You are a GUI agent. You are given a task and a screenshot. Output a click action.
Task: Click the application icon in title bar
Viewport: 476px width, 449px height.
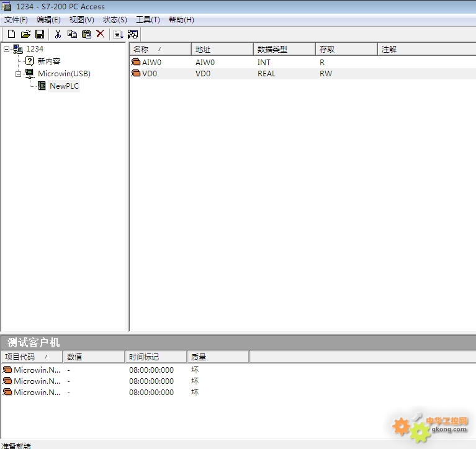[6, 6]
